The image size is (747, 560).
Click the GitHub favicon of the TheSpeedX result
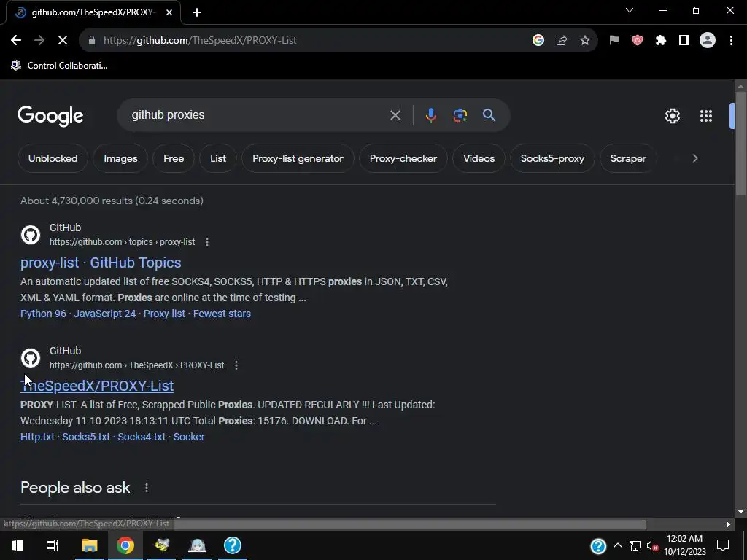[31, 358]
